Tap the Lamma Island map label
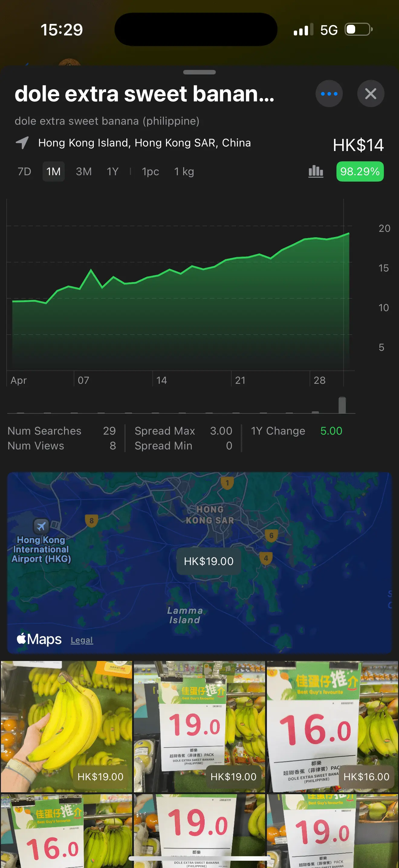Viewport: 399px width, 868px height. point(185,615)
